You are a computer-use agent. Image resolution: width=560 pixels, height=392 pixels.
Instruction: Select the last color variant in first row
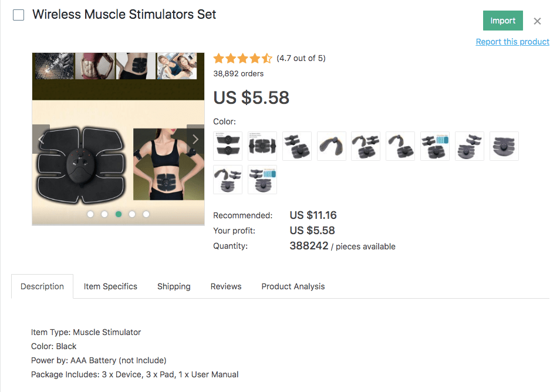504,146
